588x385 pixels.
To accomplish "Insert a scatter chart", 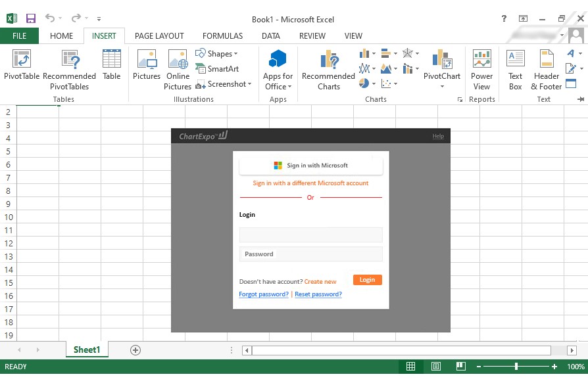I will 389,83.
